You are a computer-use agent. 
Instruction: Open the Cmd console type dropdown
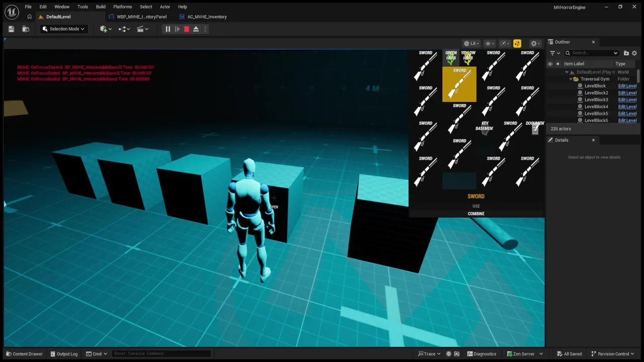(x=97, y=354)
